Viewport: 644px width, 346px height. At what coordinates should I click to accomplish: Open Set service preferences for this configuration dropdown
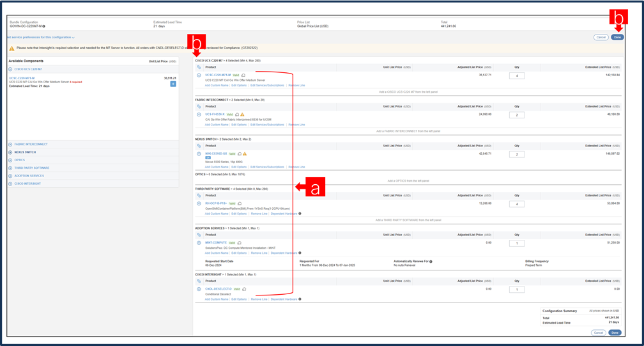click(x=41, y=37)
